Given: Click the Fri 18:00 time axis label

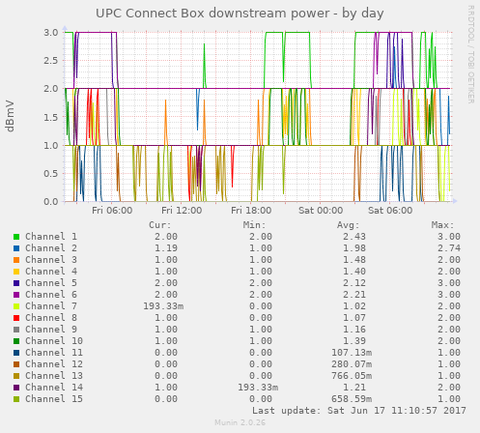Looking at the screenshot, I should [x=251, y=211].
